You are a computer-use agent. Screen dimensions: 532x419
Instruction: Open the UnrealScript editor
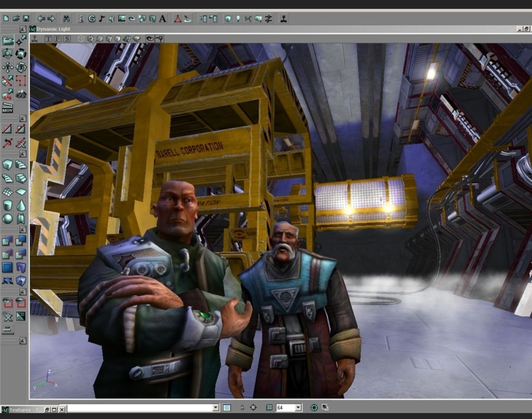pyautogui.click(x=188, y=19)
